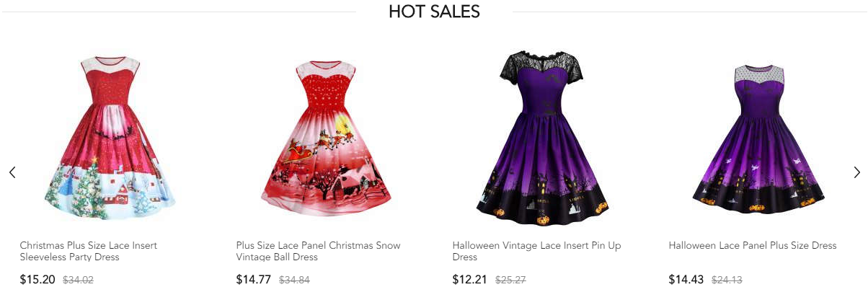The width and height of the screenshot is (868, 292).
Task: Click the HOT SALES section heading
Action: (x=434, y=12)
